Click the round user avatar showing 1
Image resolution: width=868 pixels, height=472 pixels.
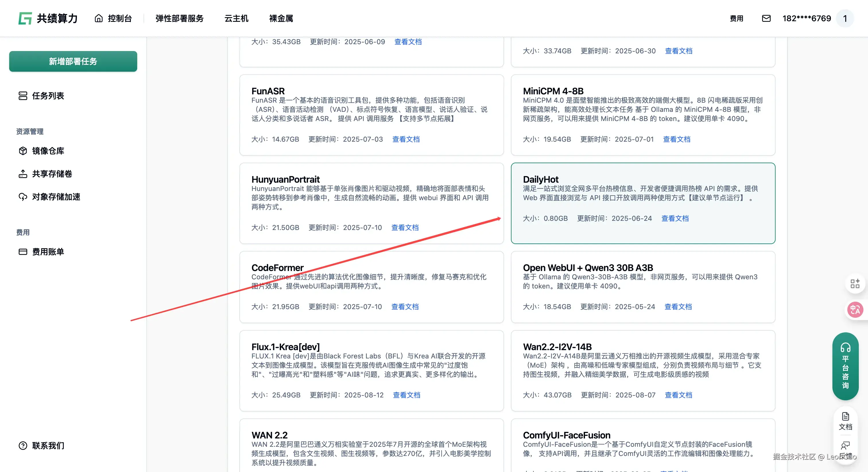pos(845,19)
